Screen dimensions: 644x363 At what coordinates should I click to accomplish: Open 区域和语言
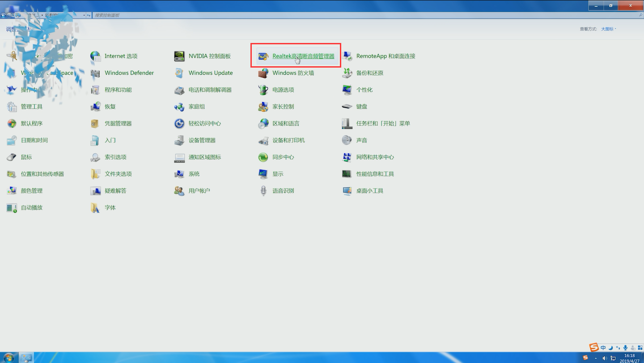[x=279, y=124]
